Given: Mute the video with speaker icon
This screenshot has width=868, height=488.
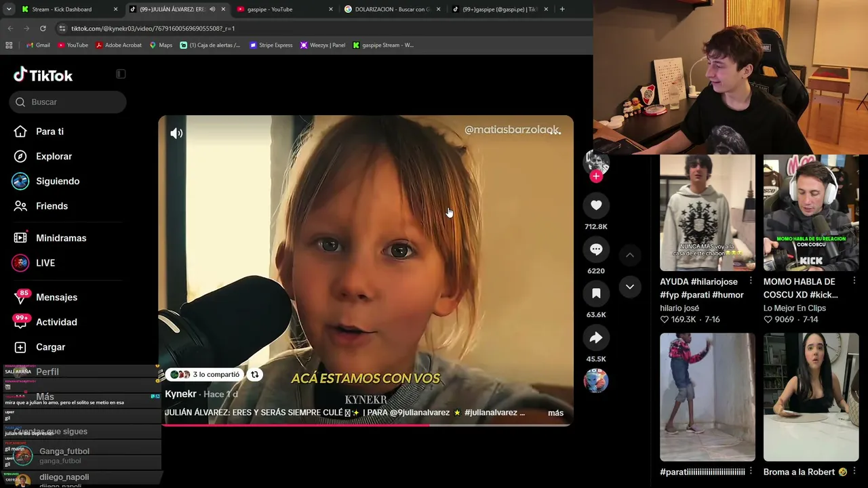Looking at the screenshot, I should [x=176, y=134].
